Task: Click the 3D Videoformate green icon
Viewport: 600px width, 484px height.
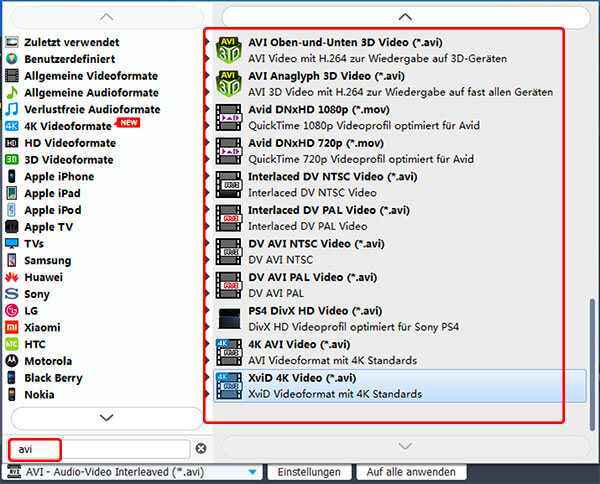Action: pyautogui.click(x=12, y=160)
